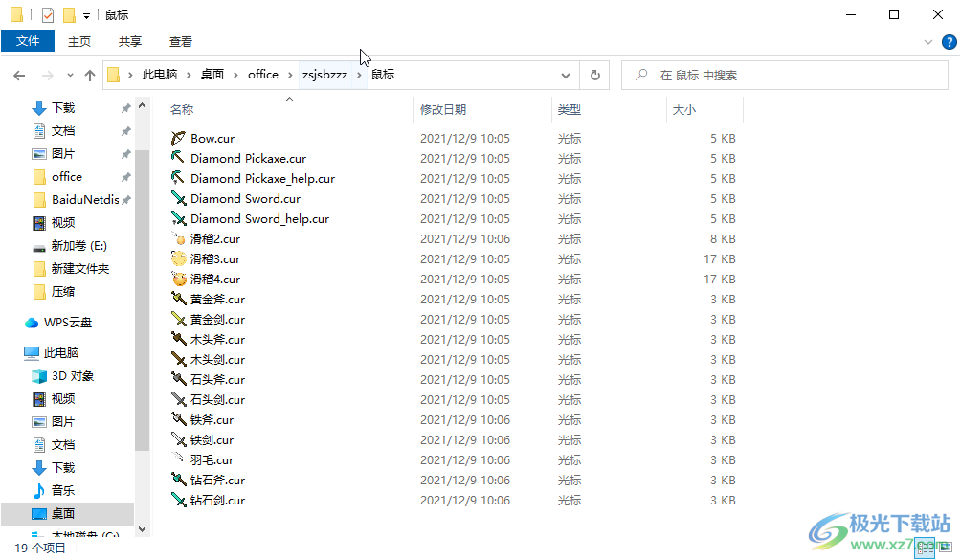Open 下载 in quick access
The width and height of the screenshot is (961, 560).
point(62,108)
